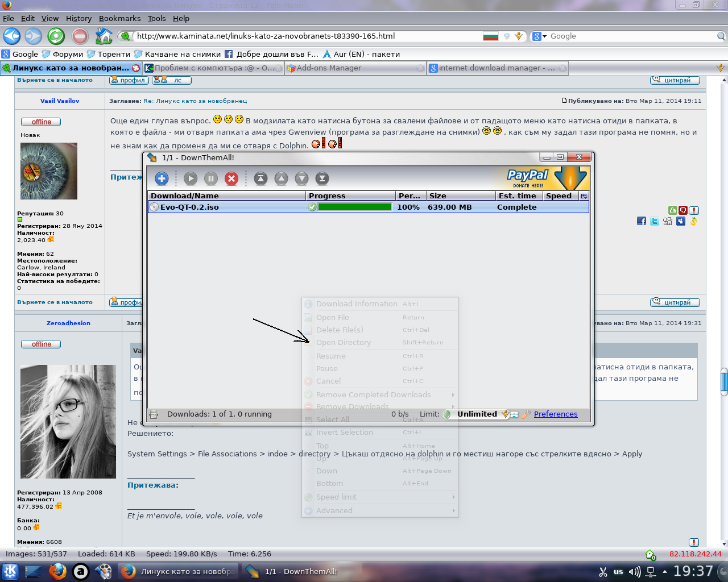Click the network tray icon
The image size is (728, 582).
point(651,572)
